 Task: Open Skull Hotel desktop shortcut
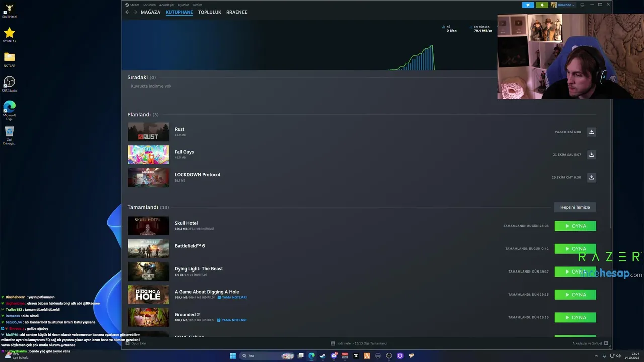(9, 11)
